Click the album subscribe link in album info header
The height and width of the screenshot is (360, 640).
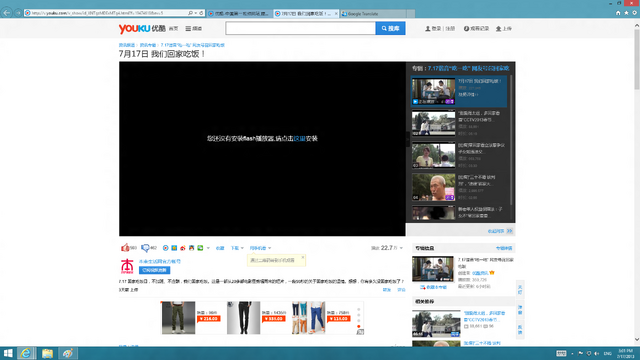click(504, 248)
